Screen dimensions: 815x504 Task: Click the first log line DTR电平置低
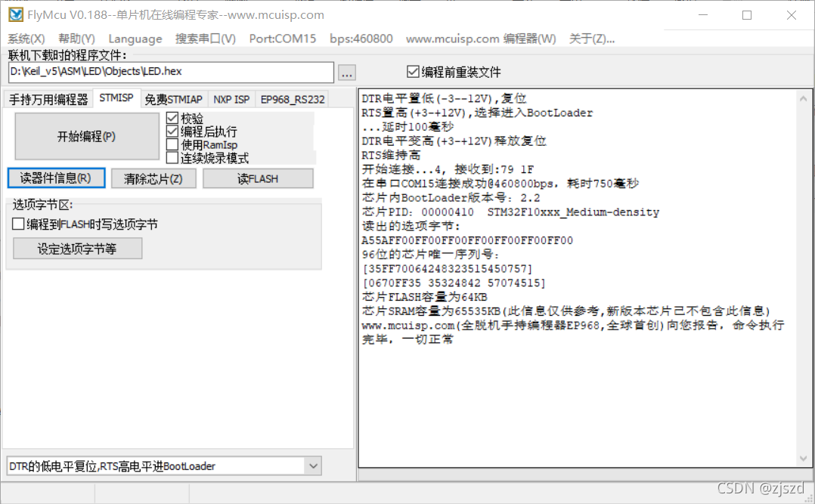tap(445, 98)
